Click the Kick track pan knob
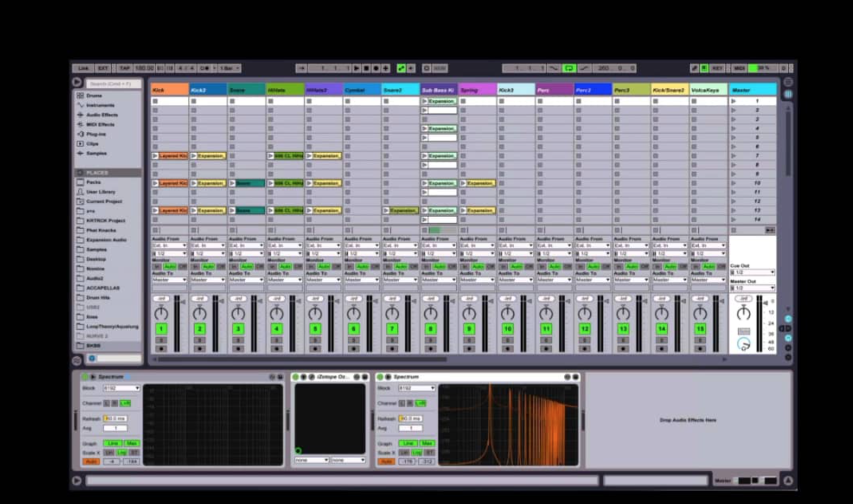853x504 pixels. pos(161,313)
